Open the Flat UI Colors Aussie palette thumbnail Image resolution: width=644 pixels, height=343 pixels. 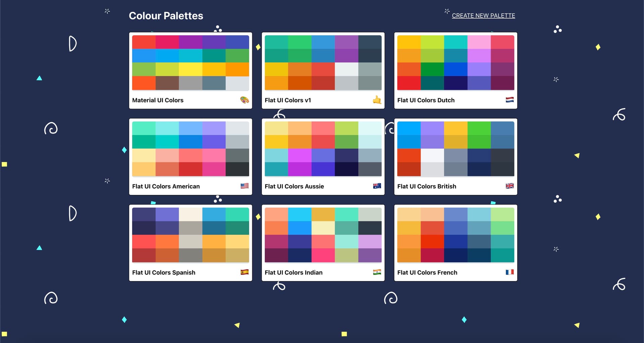pos(323,149)
